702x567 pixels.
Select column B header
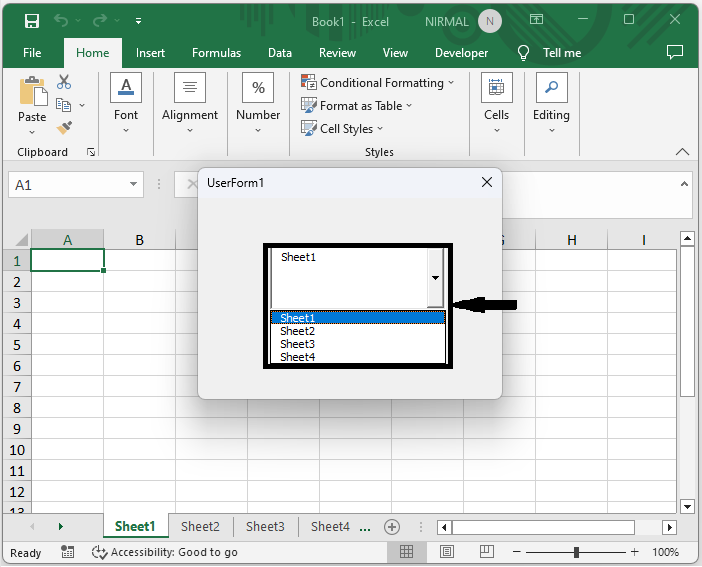point(140,240)
